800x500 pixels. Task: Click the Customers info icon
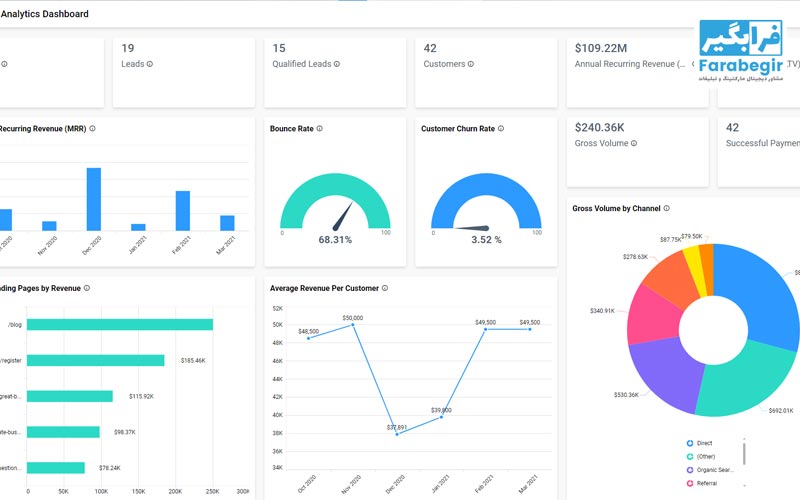click(470, 64)
